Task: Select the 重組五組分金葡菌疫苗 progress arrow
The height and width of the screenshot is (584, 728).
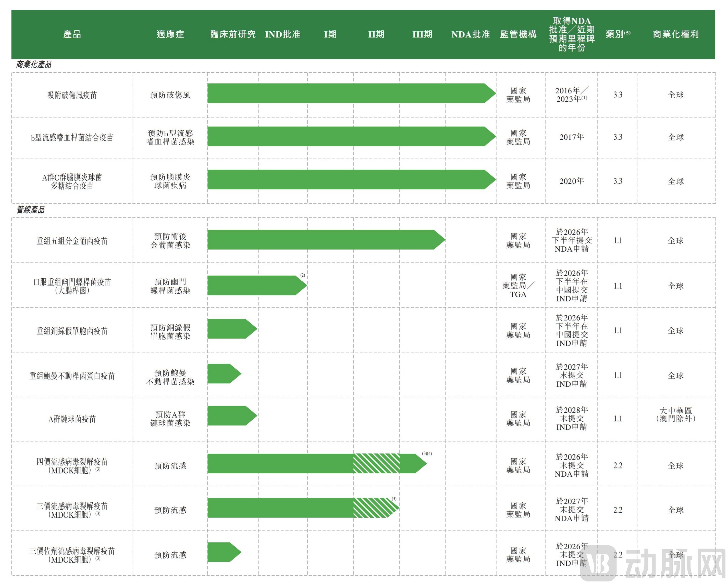Action: tap(326, 240)
